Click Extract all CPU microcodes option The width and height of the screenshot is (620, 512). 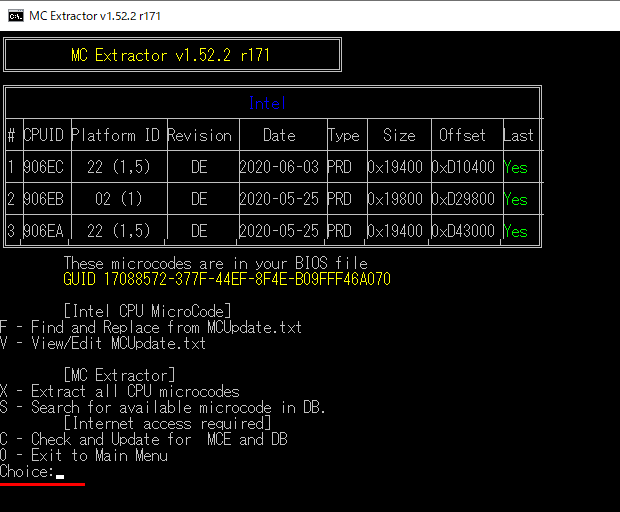120,391
